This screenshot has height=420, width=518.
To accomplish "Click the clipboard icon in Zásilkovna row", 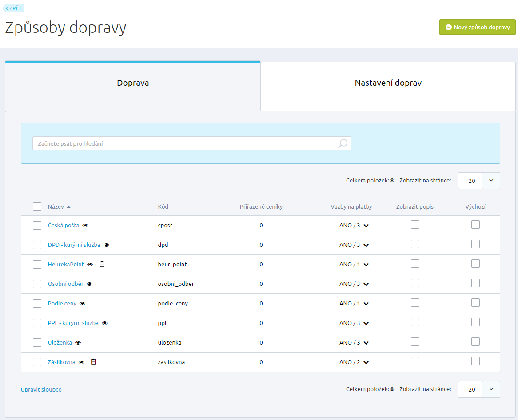I will pyautogui.click(x=93, y=361).
